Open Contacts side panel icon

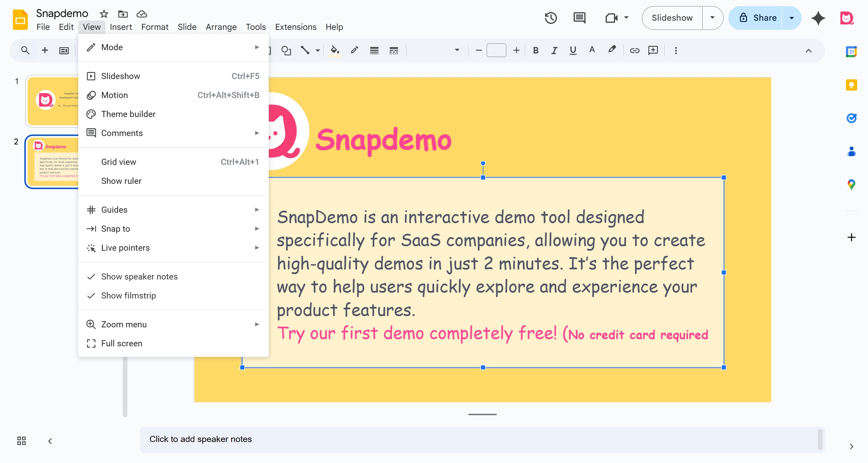point(851,151)
